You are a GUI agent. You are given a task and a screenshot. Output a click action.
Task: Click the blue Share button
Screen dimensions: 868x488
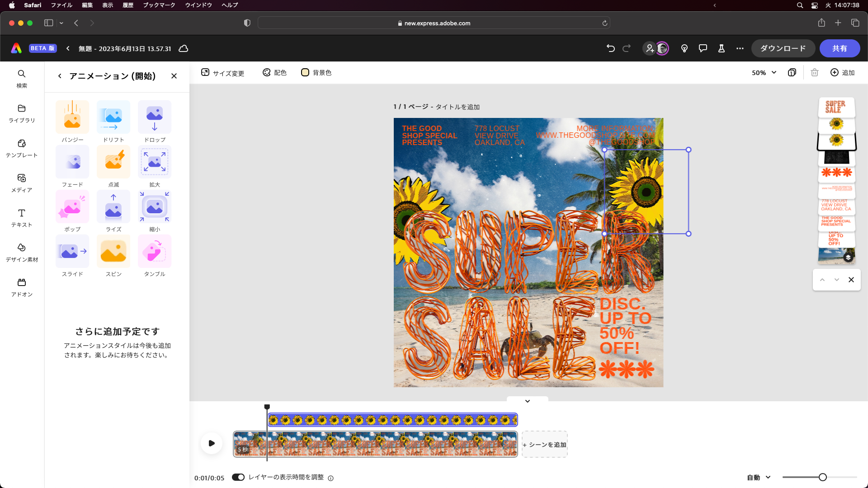(840, 48)
